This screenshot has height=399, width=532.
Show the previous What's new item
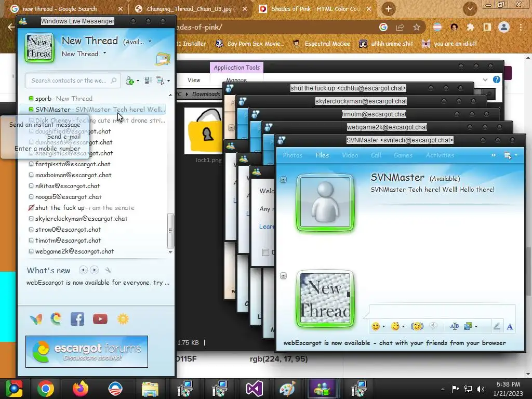coord(83,270)
